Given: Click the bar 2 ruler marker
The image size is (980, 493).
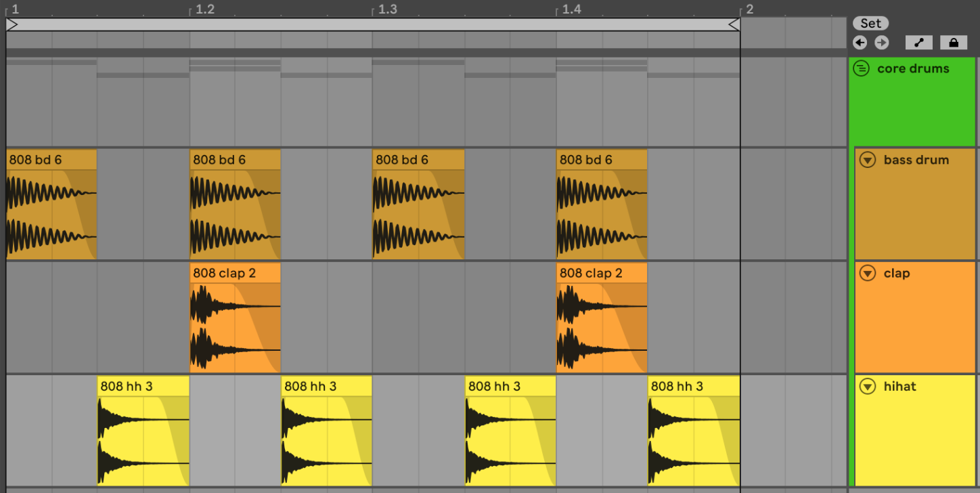Looking at the screenshot, I should click(x=749, y=9).
